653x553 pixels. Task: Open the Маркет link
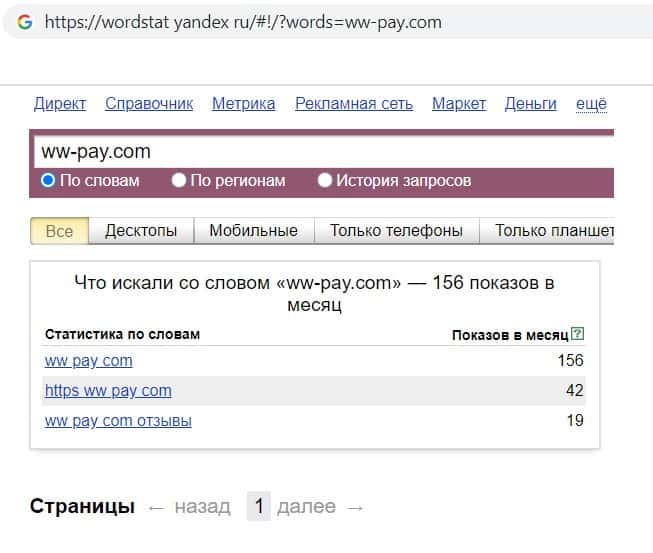coord(459,104)
